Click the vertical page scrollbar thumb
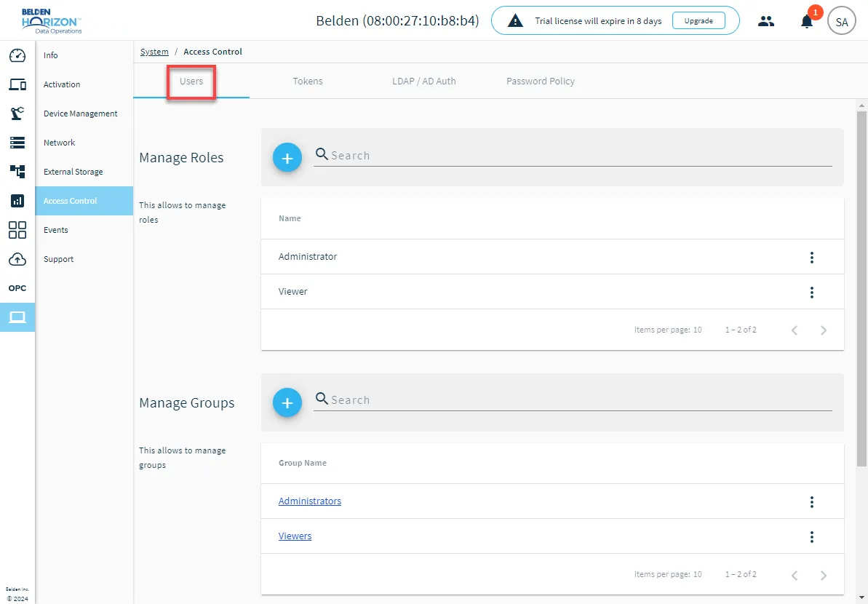The height and width of the screenshot is (604, 868). 862,288
